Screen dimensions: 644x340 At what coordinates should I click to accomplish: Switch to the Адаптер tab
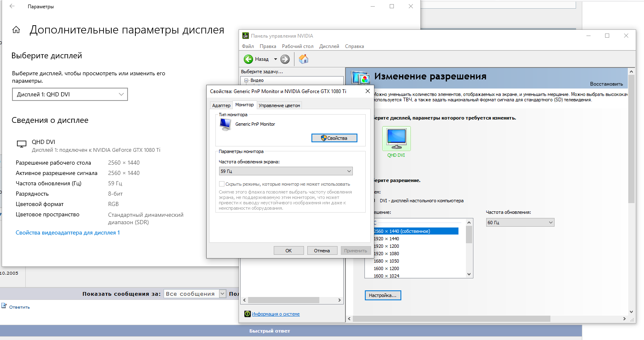221,105
